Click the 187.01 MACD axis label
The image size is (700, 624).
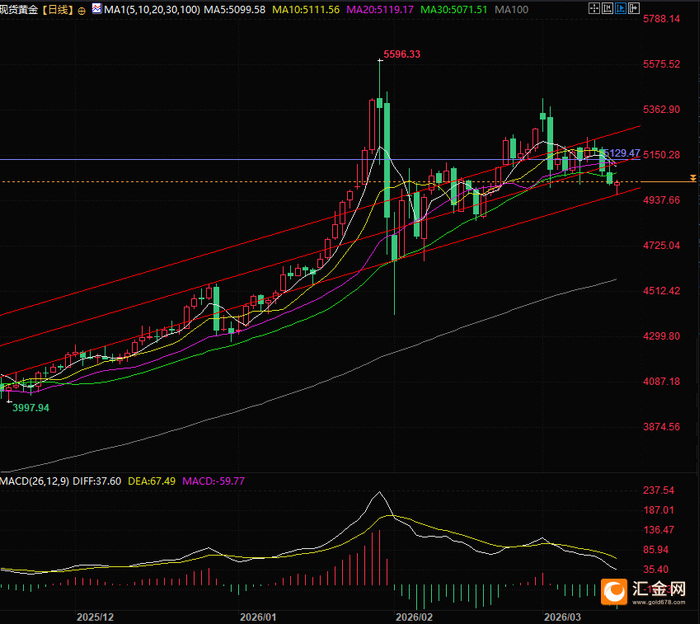click(658, 510)
